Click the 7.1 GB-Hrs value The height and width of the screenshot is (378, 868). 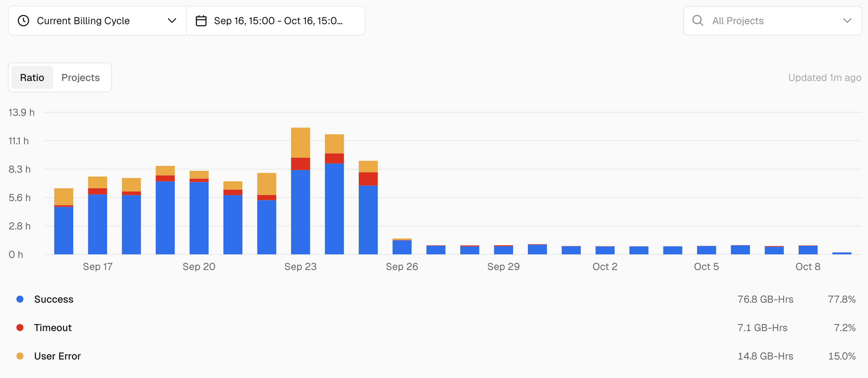[x=762, y=328]
